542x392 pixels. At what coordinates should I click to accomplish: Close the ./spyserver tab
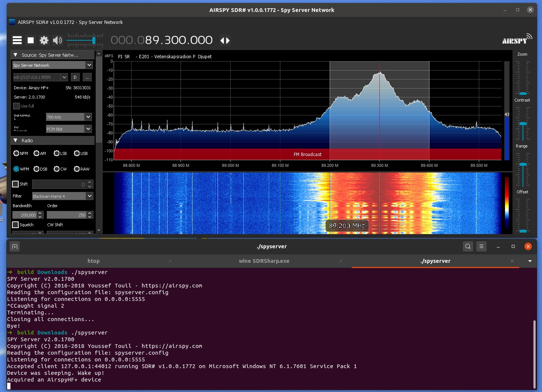click(x=512, y=261)
